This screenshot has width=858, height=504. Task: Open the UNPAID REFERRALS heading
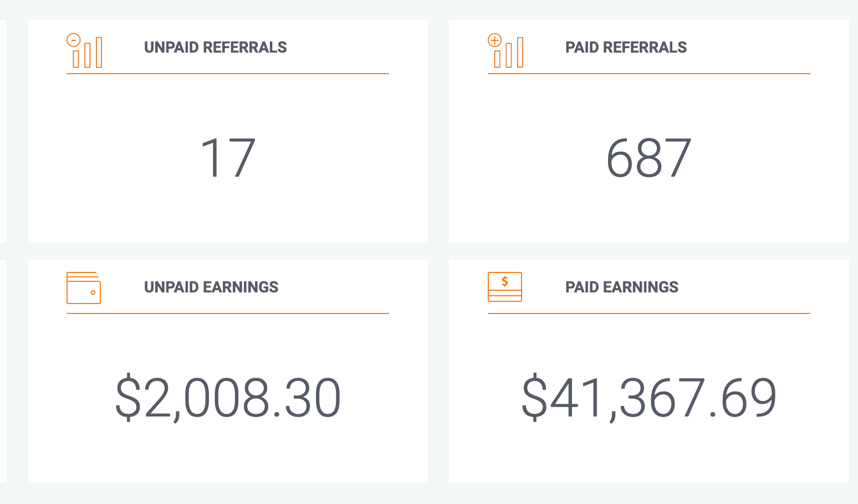click(x=216, y=48)
